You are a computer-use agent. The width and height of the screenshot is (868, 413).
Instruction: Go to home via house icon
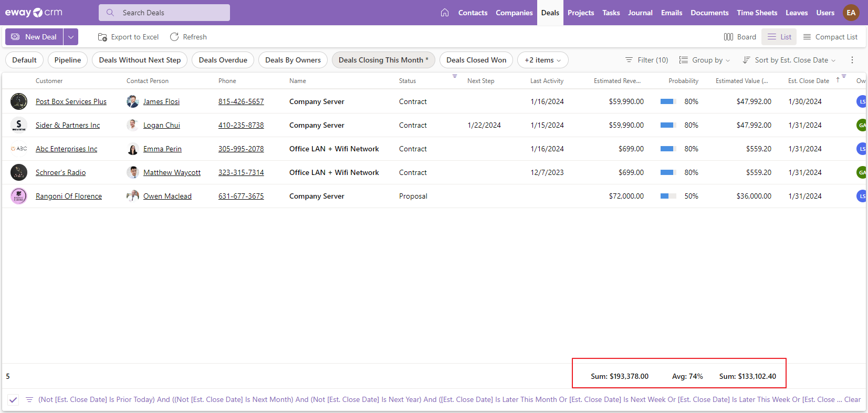pyautogui.click(x=445, y=13)
